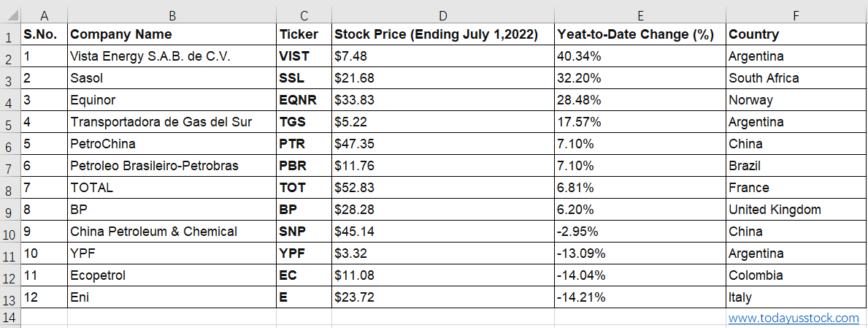Select the VIST ticker cell
Image resolution: width=868 pixels, height=328 pixels.
click(x=304, y=56)
